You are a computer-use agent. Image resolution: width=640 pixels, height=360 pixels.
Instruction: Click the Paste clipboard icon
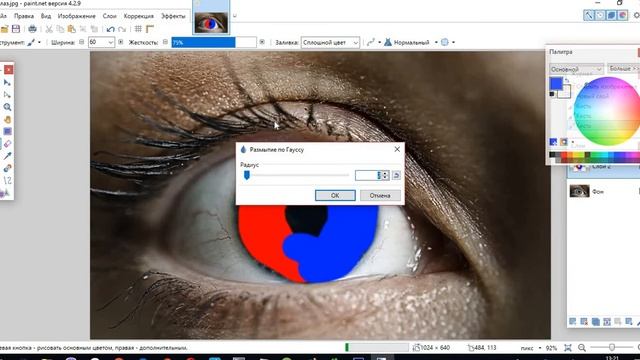pos(71,29)
